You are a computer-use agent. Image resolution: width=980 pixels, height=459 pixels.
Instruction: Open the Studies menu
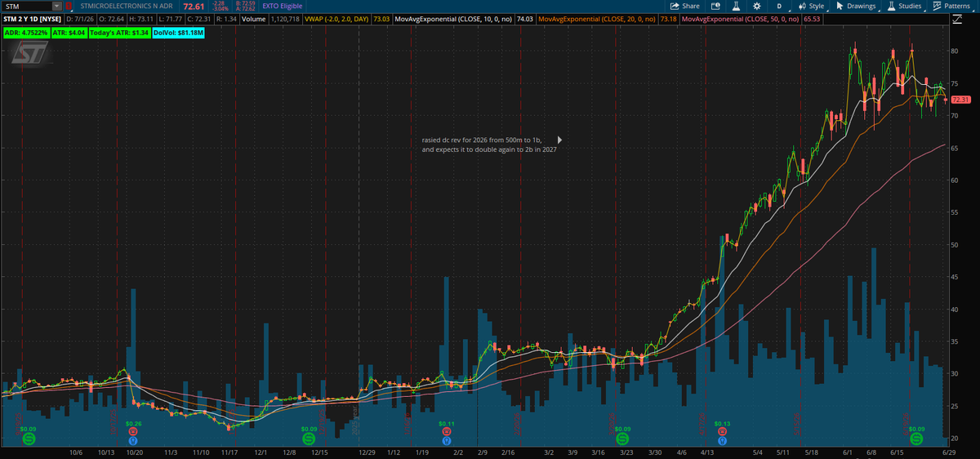pyautogui.click(x=904, y=6)
